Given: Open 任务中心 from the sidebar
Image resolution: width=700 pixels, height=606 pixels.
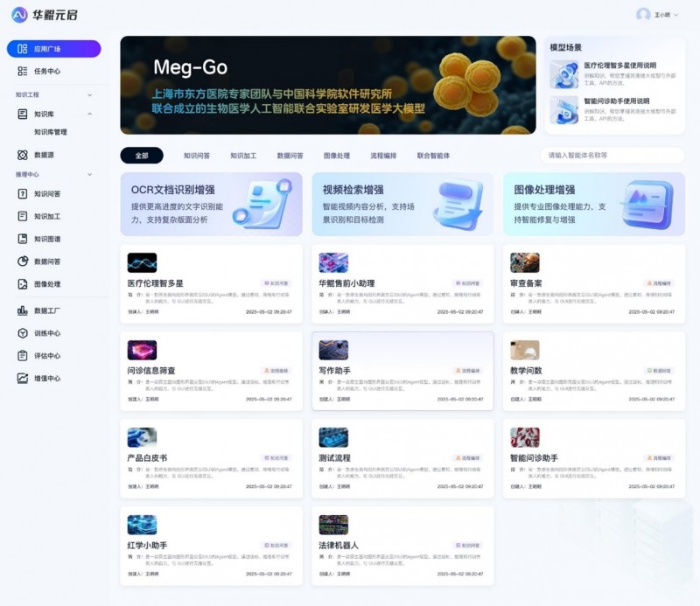Looking at the screenshot, I should [46, 71].
